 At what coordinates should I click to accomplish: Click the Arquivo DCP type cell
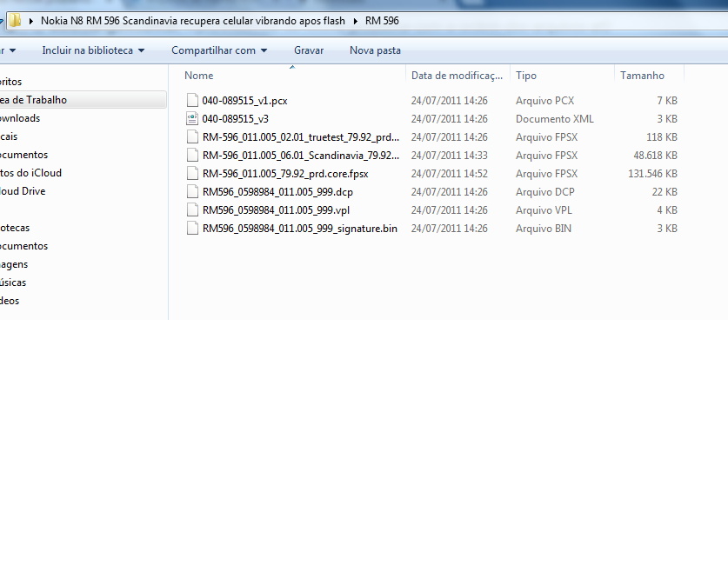545,192
